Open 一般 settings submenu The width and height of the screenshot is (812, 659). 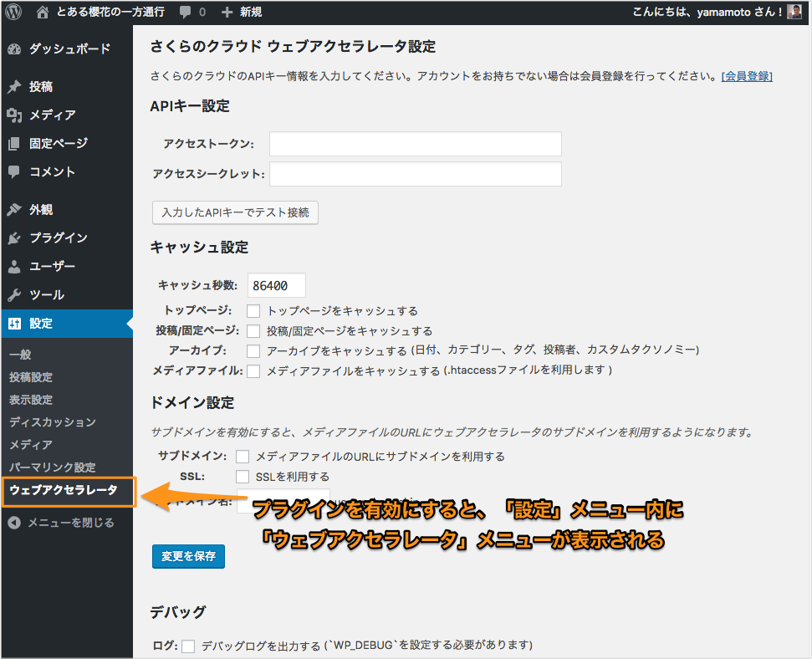coord(20,355)
